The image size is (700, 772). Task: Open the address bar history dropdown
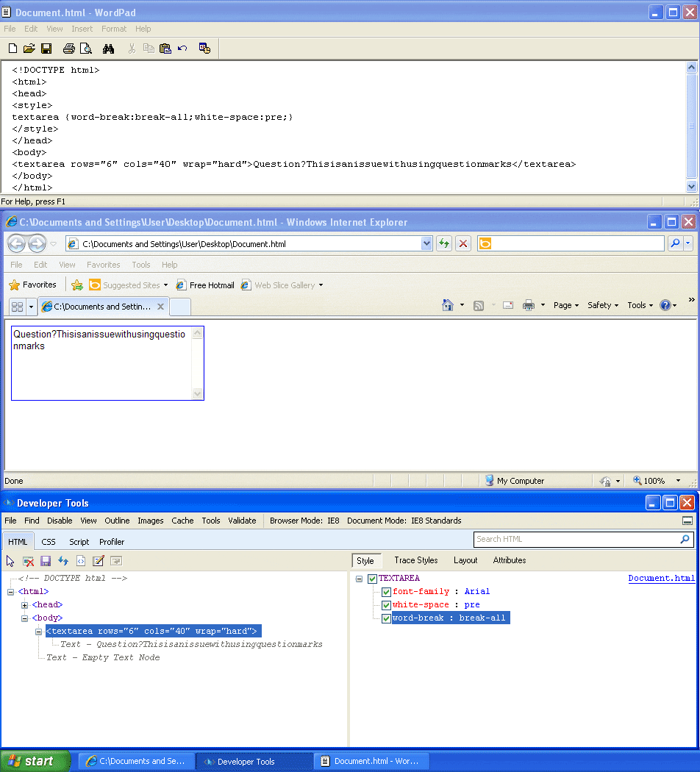click(x=427, y=243)
